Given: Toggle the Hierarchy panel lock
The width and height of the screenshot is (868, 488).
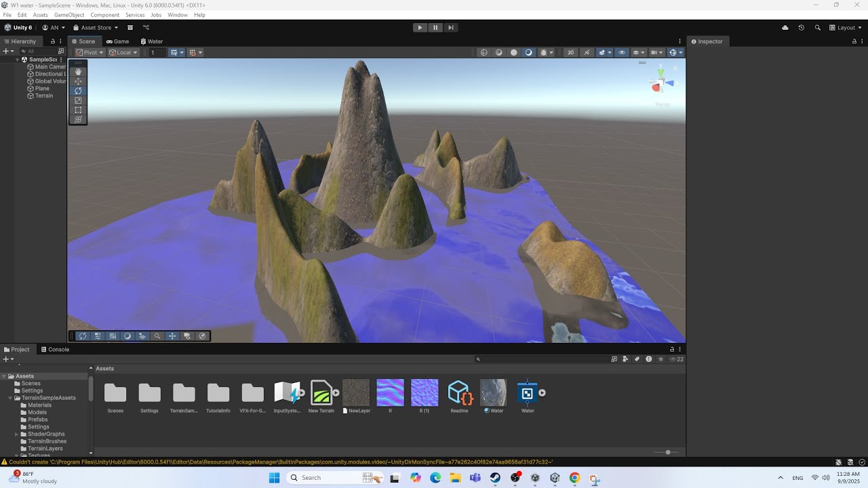Looking at the screenshot, I should [x=53, y=41].
